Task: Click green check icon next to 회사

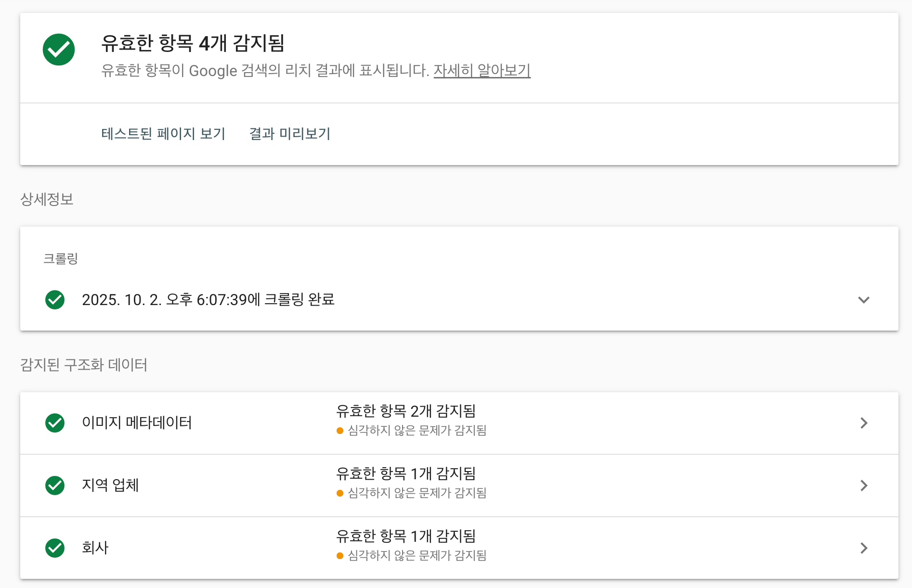Action: coord(55,548)
